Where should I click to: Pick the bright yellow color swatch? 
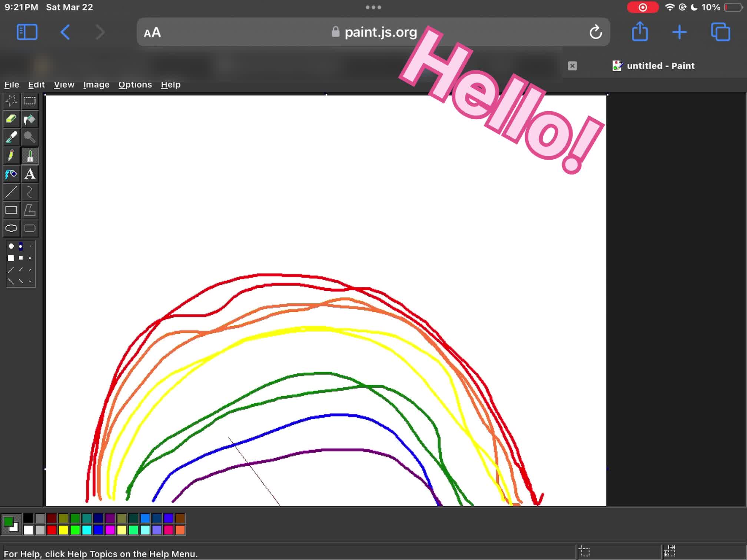[x=63, y=530]
